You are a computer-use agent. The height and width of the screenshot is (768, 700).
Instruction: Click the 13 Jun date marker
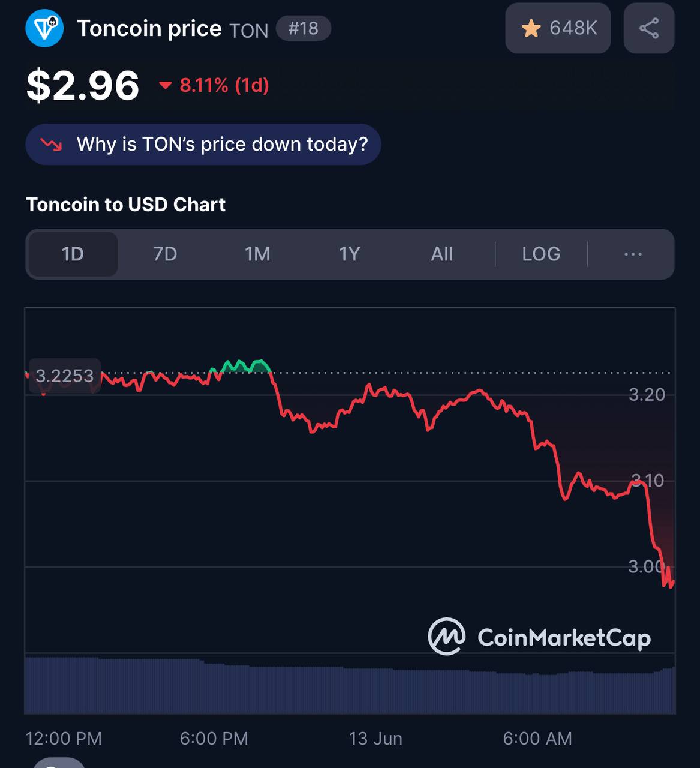click(x=375, y=738)
